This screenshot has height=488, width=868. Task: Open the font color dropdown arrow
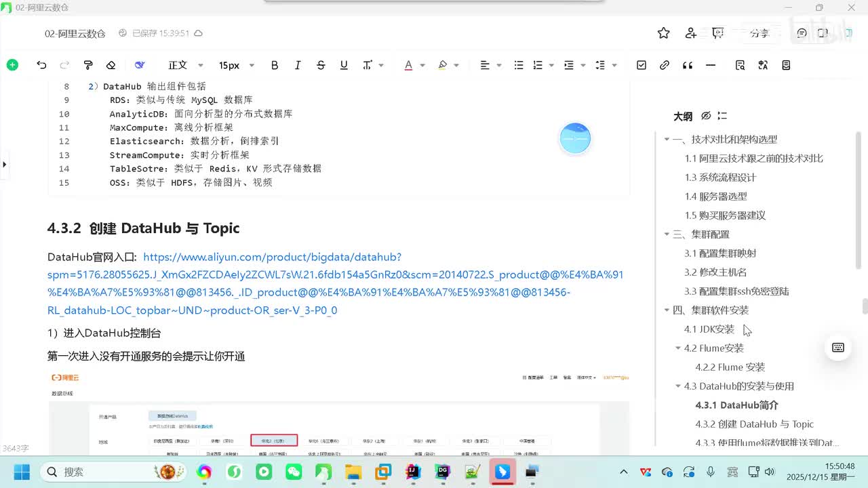[422, 66]
